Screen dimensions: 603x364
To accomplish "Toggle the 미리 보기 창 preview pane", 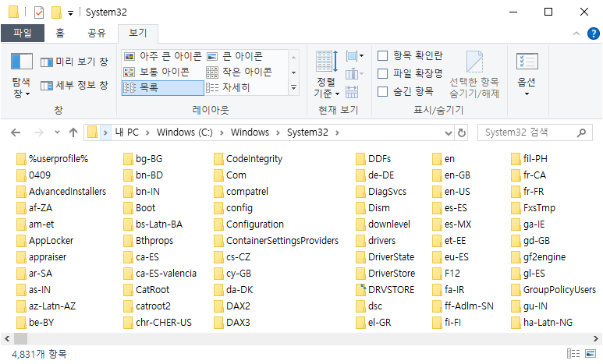I will (x=75, y=62).
